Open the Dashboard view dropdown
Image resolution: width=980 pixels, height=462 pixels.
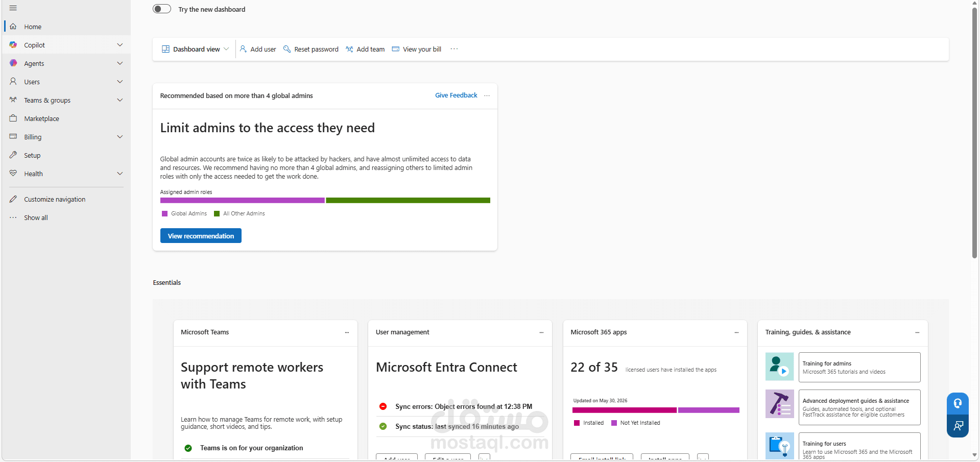click(195, 49)
